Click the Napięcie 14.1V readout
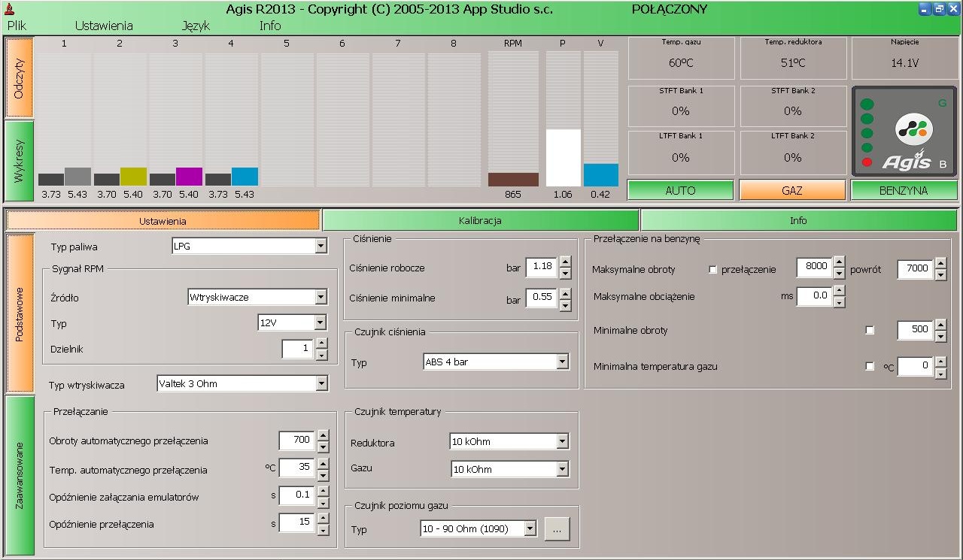The height and width of the screenshot is (560, 963). pos(904,58)
